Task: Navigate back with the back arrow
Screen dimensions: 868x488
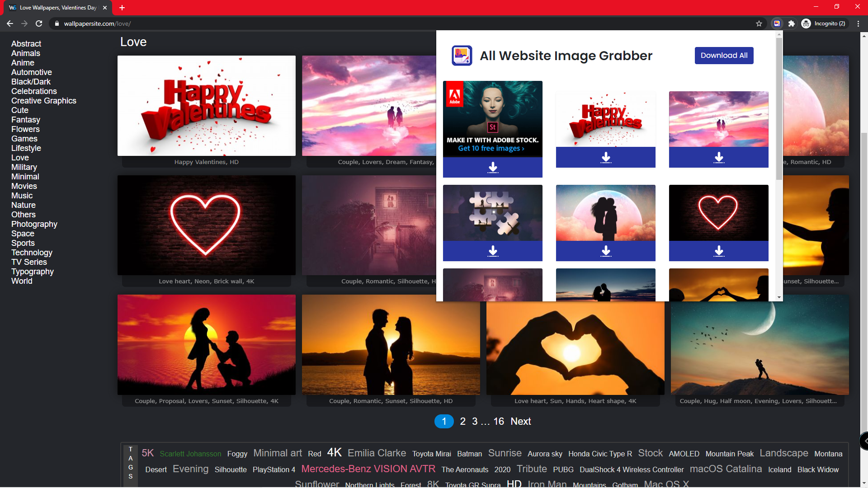Action: click(9, 23)
